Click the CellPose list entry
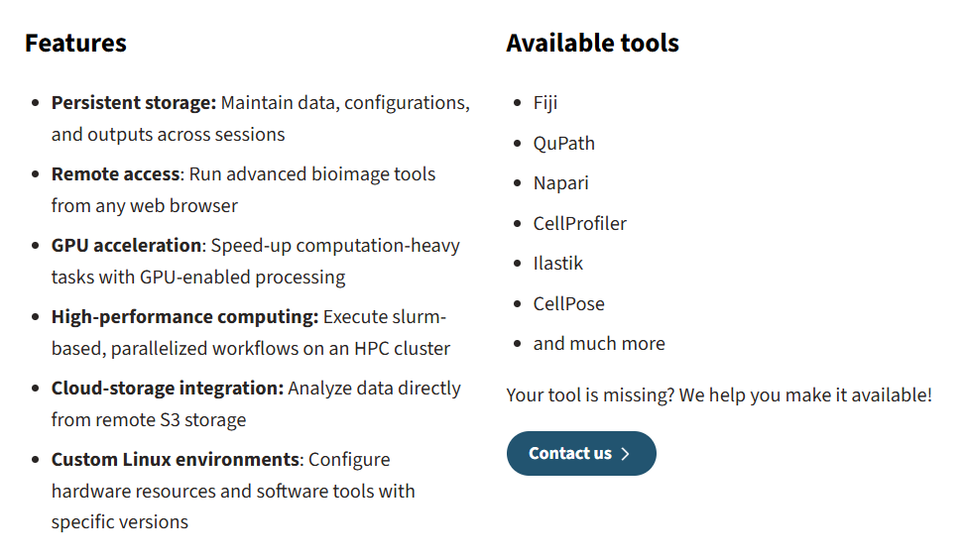Image resolution: width=967 pixels, height=560 pixels. tap(568, 303)
